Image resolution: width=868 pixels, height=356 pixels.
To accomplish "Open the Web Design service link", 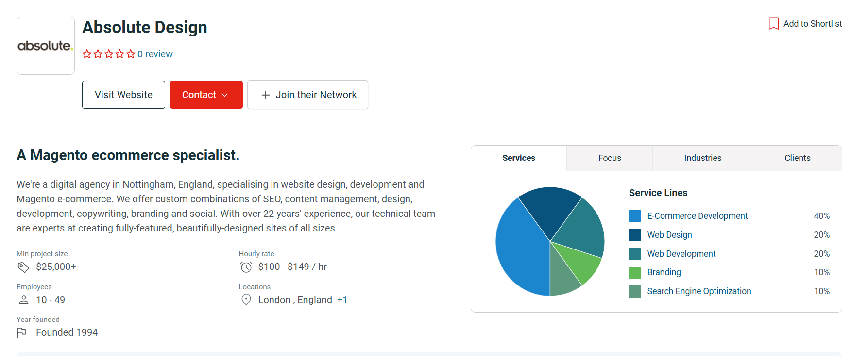I will pyautogui.click(x=669, y=235).
